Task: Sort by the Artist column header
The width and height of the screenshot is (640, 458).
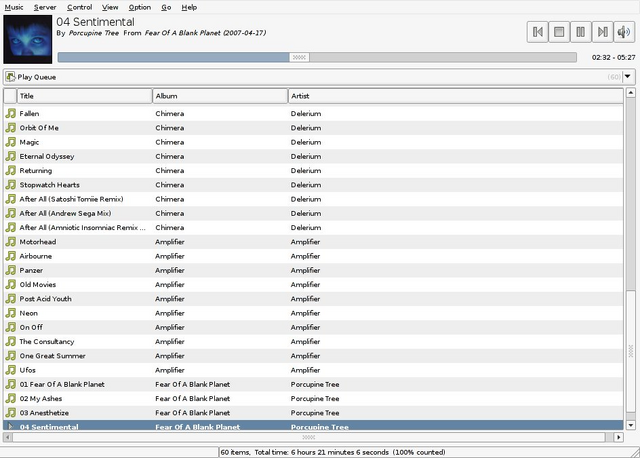Action: [456, 96]
